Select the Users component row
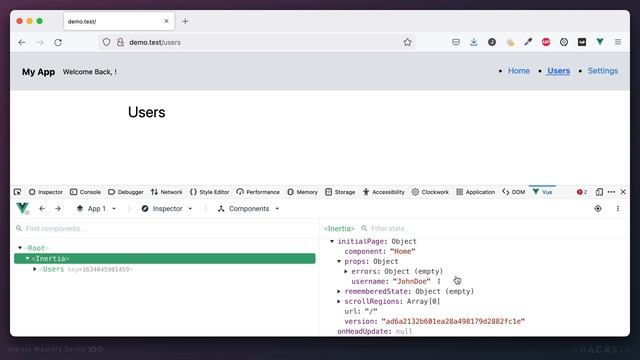The image size is (640, 360). coord(164,269)
